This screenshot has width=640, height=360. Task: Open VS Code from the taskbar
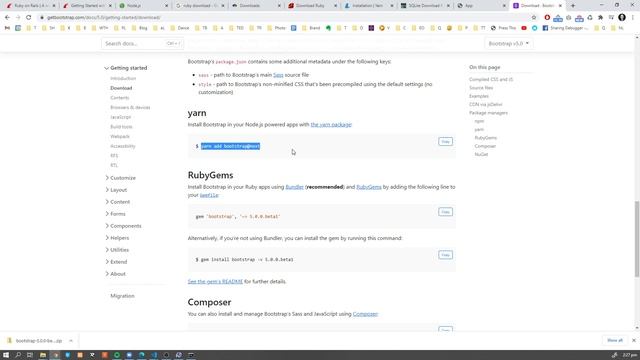[x=154, y=355]
